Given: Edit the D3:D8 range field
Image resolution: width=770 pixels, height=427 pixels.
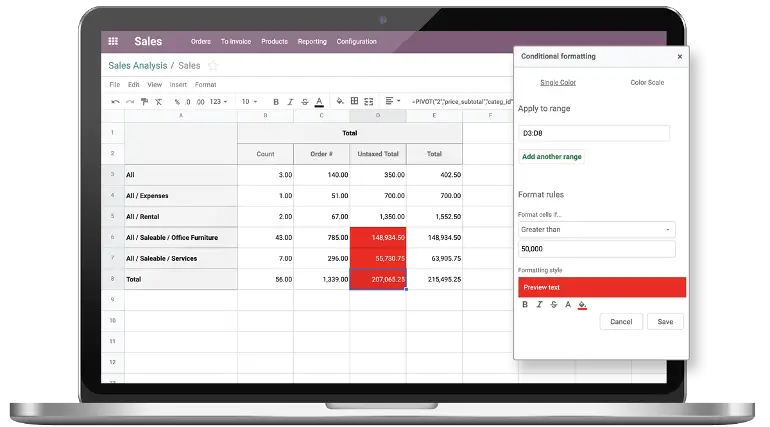Looking at the screenshot, I should pyautogui.click(x=594, y=133).
